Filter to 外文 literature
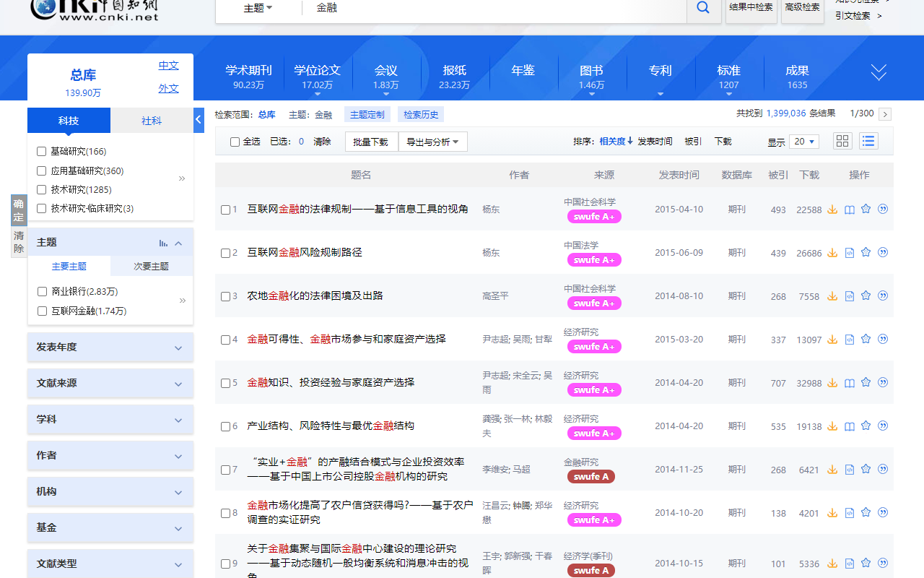This screenshot has width=924, height=578. click(x=169, y=88)
